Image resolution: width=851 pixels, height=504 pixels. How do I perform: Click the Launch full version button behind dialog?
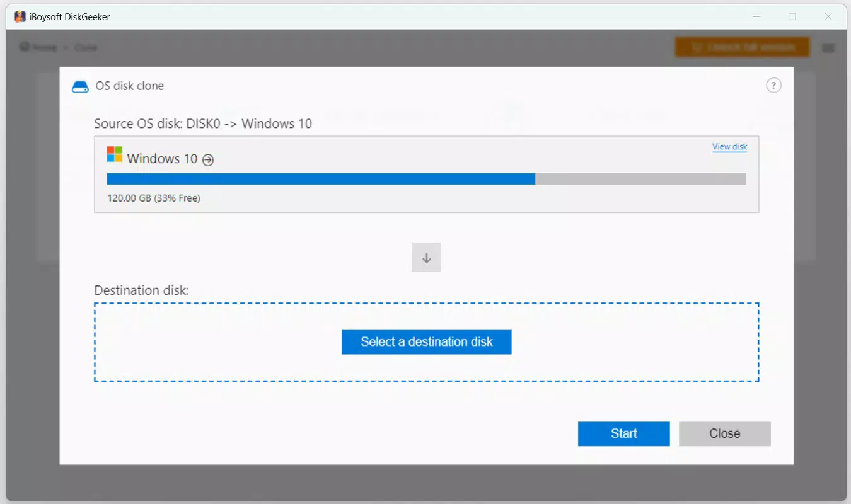coord(743,47)
